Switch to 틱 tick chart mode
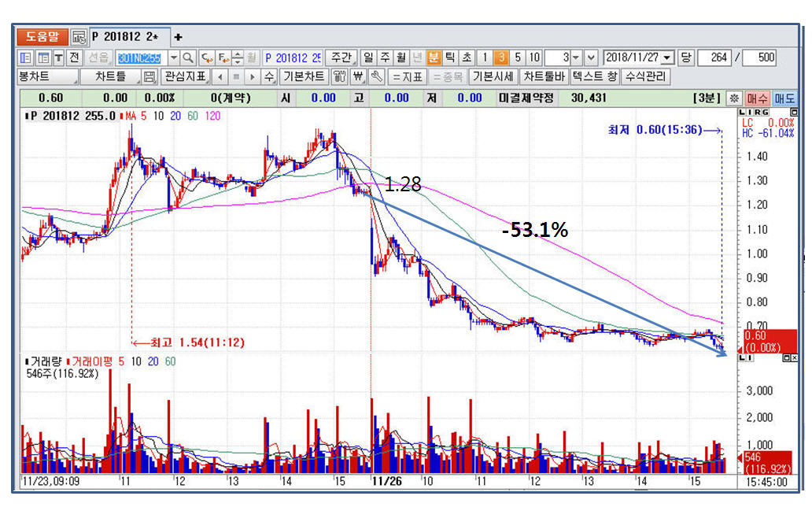Screen dimensions: 812x518 coord(451,57)
